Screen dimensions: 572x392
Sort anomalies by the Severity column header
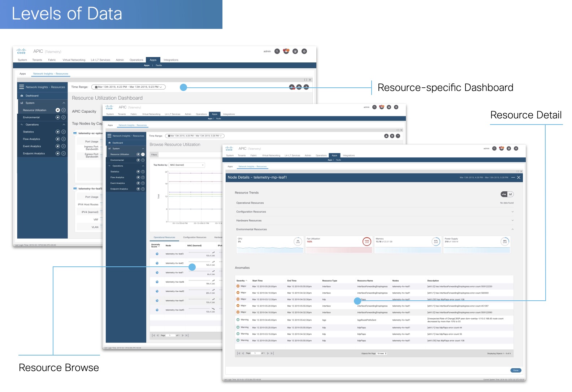pyautogui.click(x=242, y=280)
